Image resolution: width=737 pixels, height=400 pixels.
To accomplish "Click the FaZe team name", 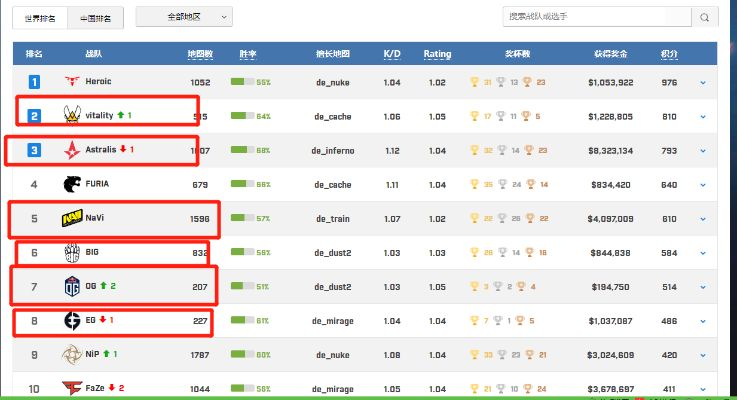I will click(94, 388).
